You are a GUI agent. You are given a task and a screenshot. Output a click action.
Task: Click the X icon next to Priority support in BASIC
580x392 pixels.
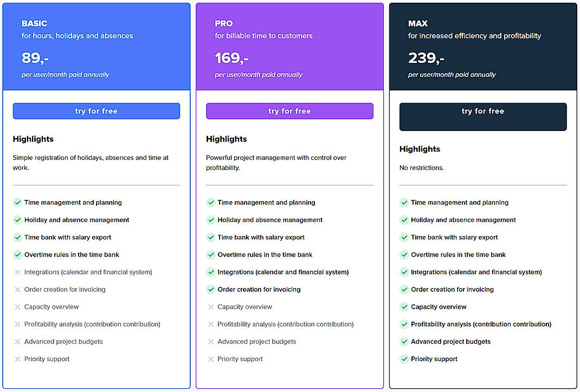[17, 359]
